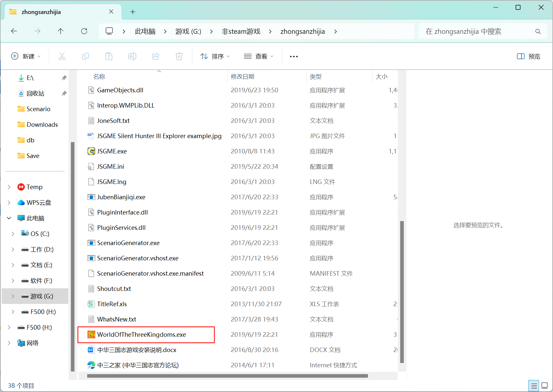Select WorldOfTheThreeKingdoms.exe game icon
The image size is (553, 392).
(x=91, y=334)
